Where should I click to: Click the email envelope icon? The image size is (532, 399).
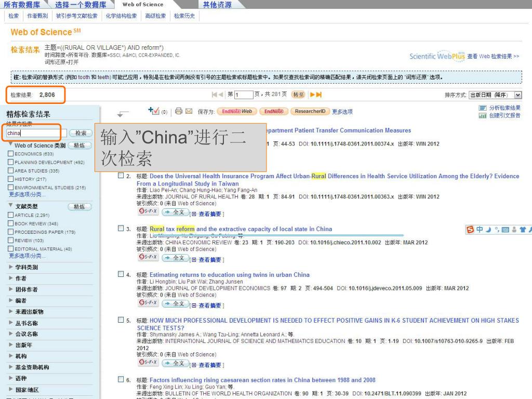point(189,111)
